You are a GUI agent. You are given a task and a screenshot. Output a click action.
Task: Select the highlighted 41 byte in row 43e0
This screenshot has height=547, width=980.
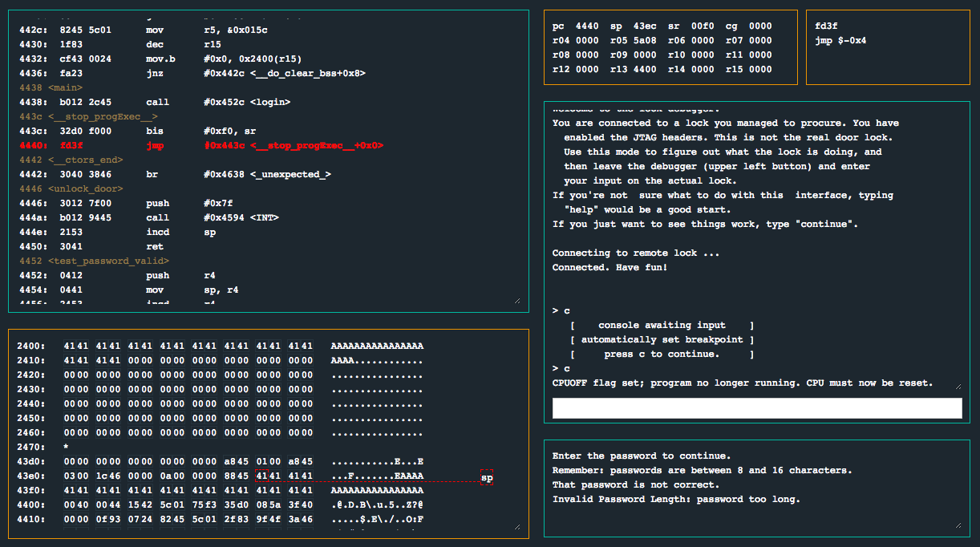point(260,476)
